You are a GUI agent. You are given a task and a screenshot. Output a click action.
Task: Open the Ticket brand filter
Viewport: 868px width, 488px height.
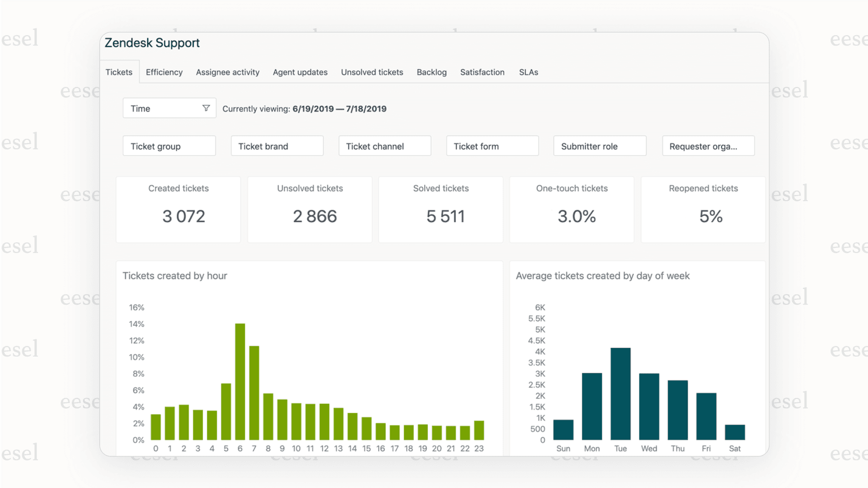point(277,146)
